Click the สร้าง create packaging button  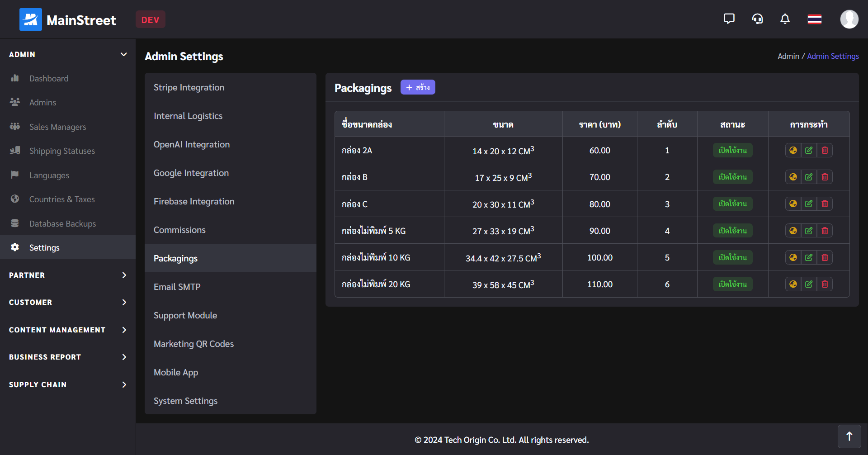click(x=418, y=87)
